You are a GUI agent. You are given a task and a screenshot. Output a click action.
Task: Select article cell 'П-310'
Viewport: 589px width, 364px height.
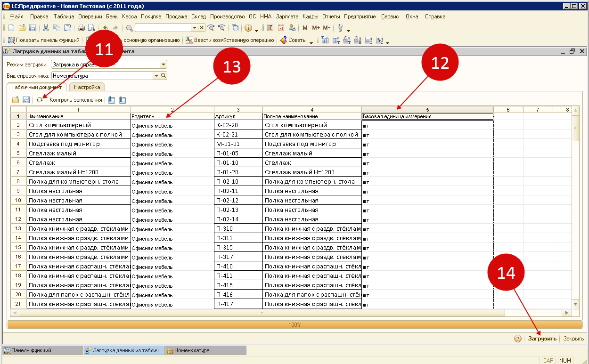click(238, 229)
